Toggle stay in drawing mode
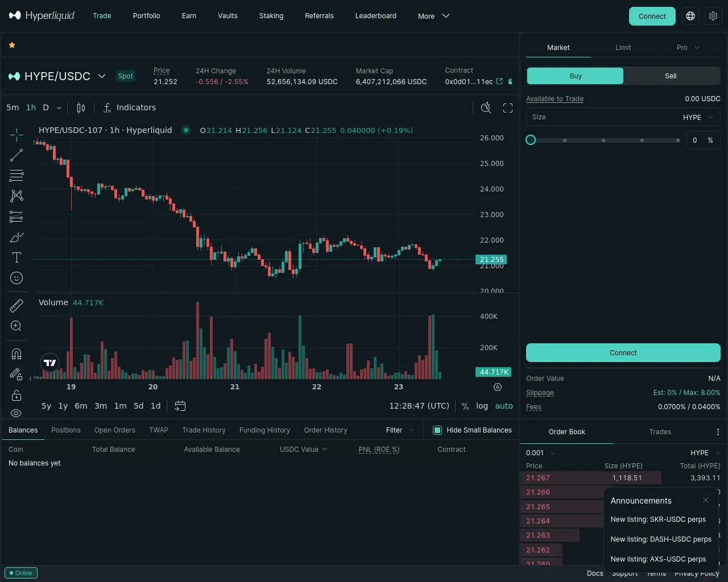The image size is (728, 582). click(16, 374)
